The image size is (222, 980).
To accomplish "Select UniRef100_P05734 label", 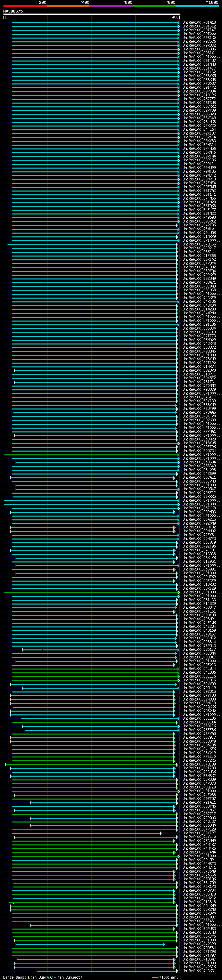I will click(x=199, y=451).
